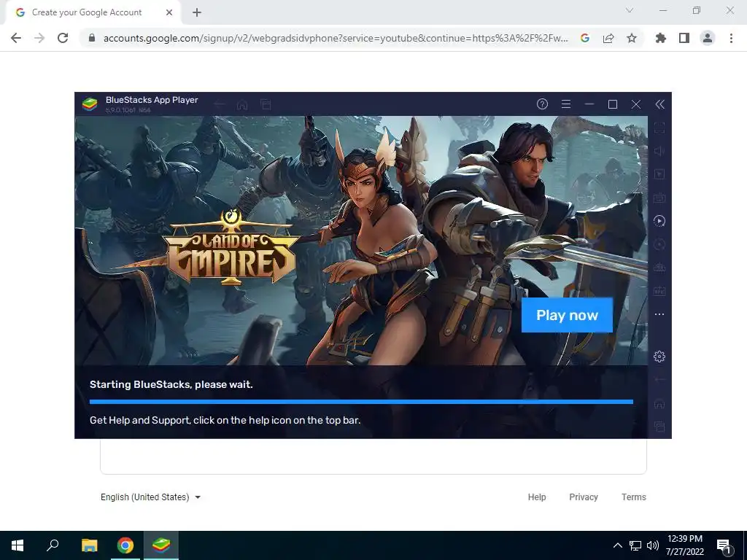
Task: Open the BlueStacks hamburger menu
Action: pos(566,104)
